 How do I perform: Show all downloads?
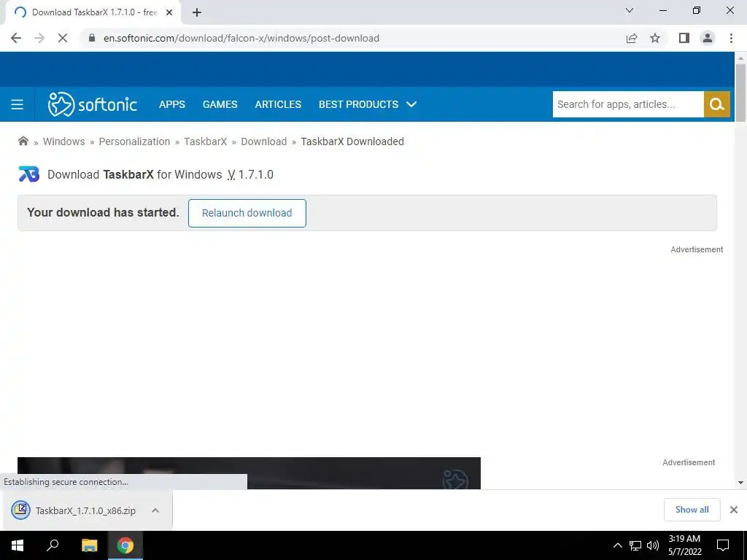coord(692,510)
